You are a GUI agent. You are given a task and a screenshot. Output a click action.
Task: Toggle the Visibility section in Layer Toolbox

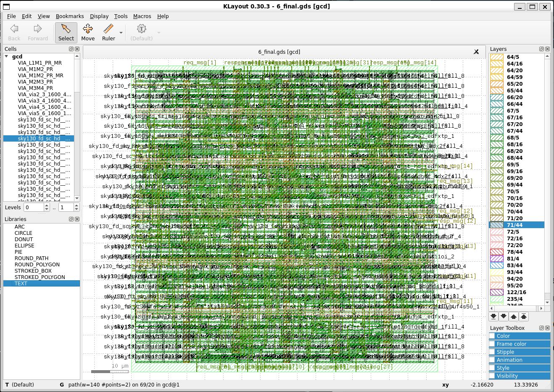[x=492, y=376]
